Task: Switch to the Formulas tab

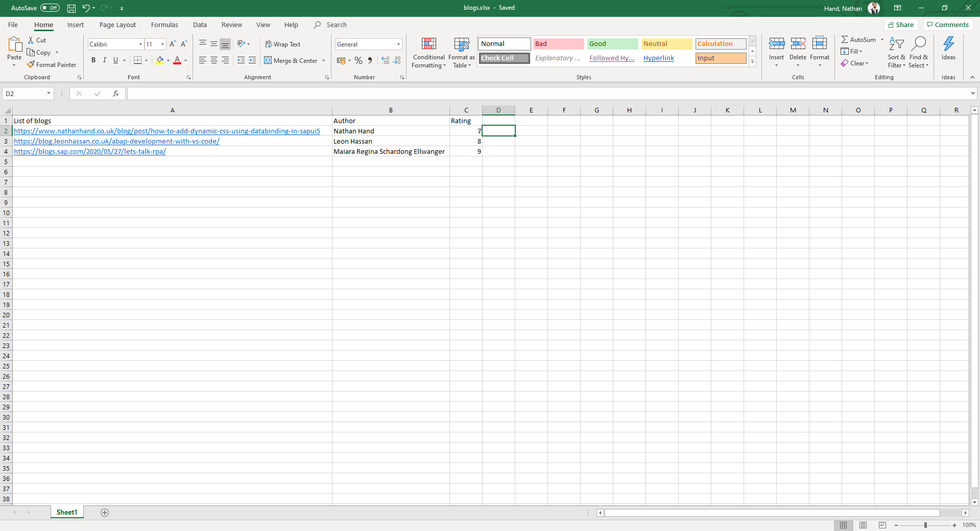Action: click(x=164, y=25)
